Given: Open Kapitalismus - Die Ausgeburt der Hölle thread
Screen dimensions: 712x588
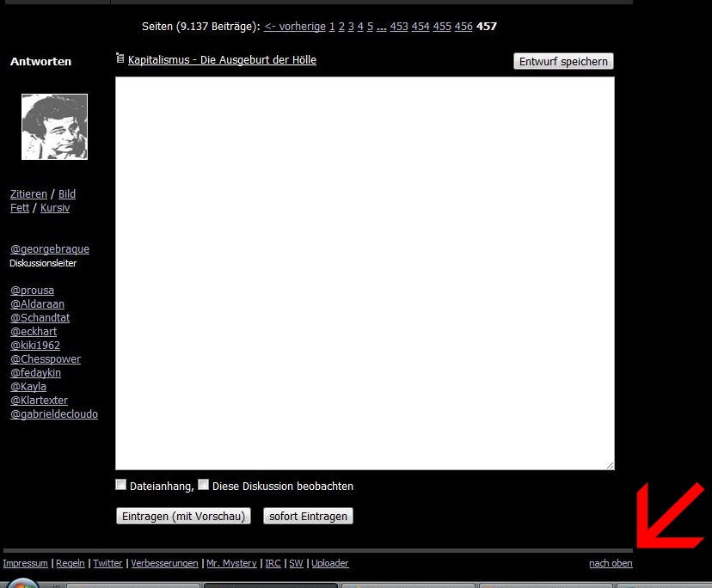Looking at the screenshot, I should pos(222,60).
